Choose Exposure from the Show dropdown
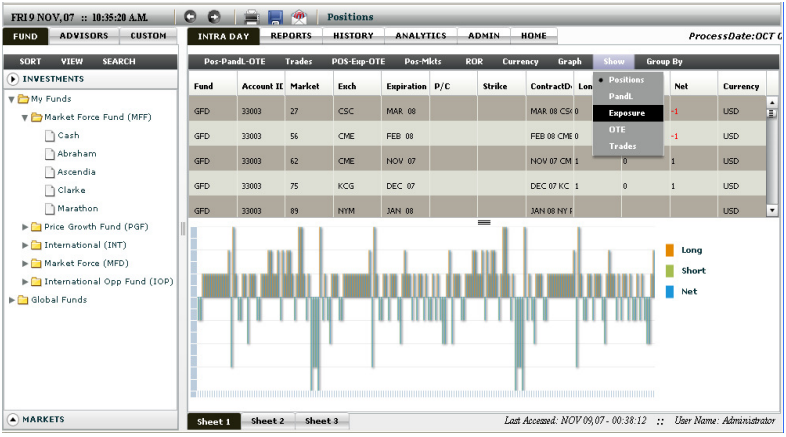786x437 pixels. pos(627,113)
